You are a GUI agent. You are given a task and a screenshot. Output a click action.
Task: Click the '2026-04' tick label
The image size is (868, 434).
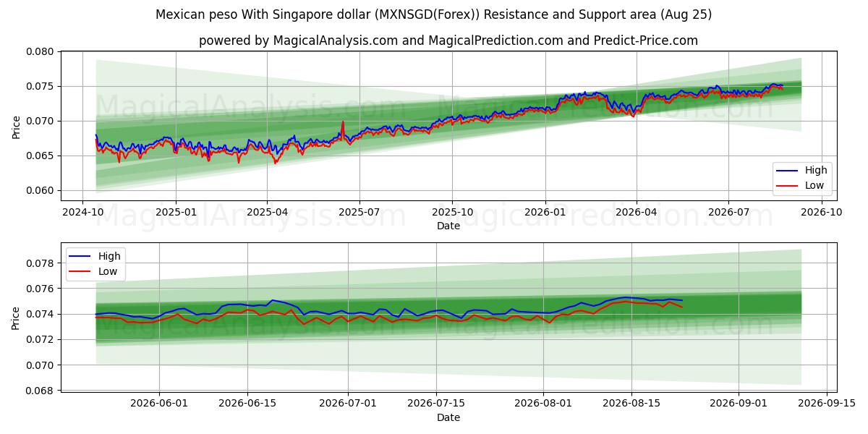pyautogui.click(x=637, y=212)
